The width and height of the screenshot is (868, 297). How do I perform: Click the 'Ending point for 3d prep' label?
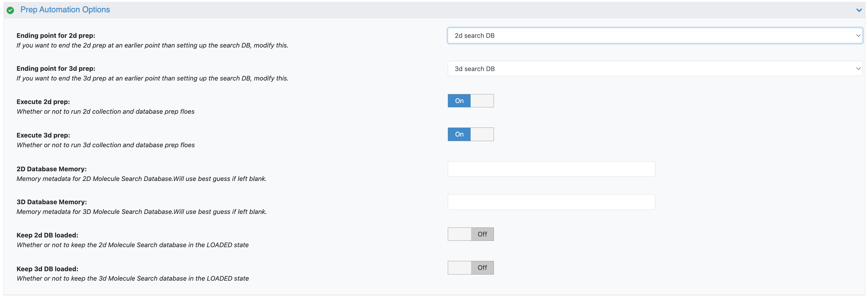pyautogui.click(x=56, y=69)
